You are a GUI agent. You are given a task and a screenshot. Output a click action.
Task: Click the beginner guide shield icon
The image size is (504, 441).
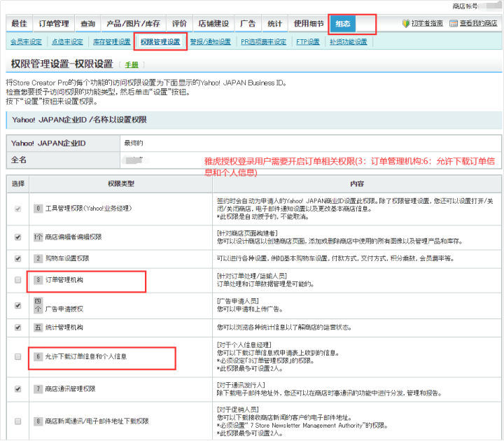(x=405, y=24)
